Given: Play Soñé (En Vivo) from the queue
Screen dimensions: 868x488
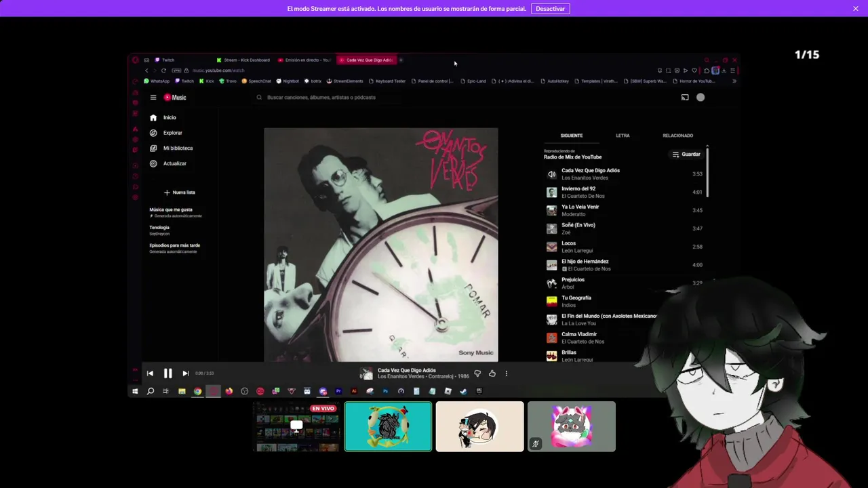Looking at the screenshot, I should [x=625, y=228].
